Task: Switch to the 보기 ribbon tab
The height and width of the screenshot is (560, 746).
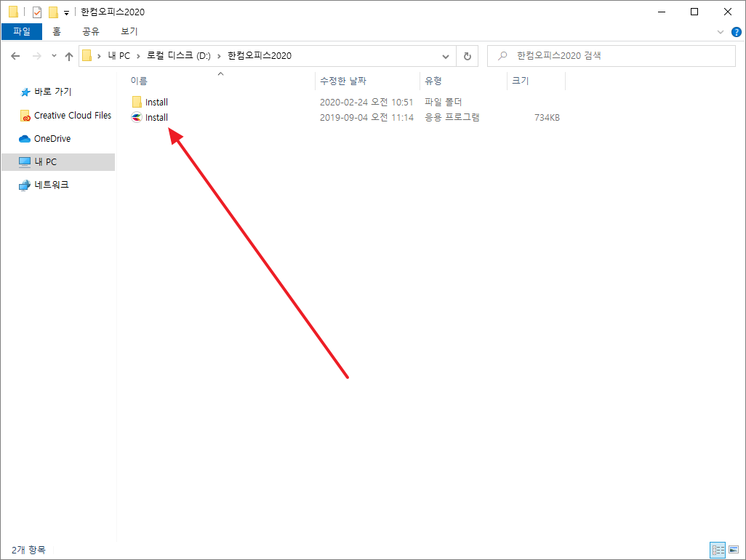Action: [129, 31]
